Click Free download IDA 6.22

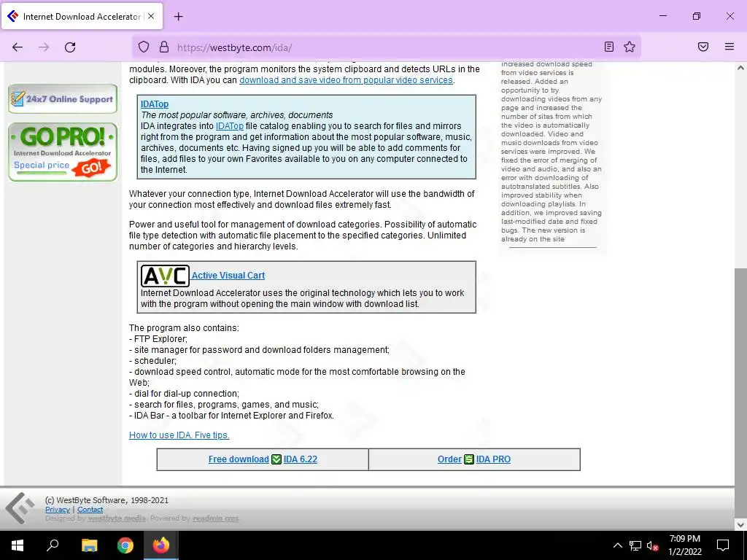(x=263, y=459)
